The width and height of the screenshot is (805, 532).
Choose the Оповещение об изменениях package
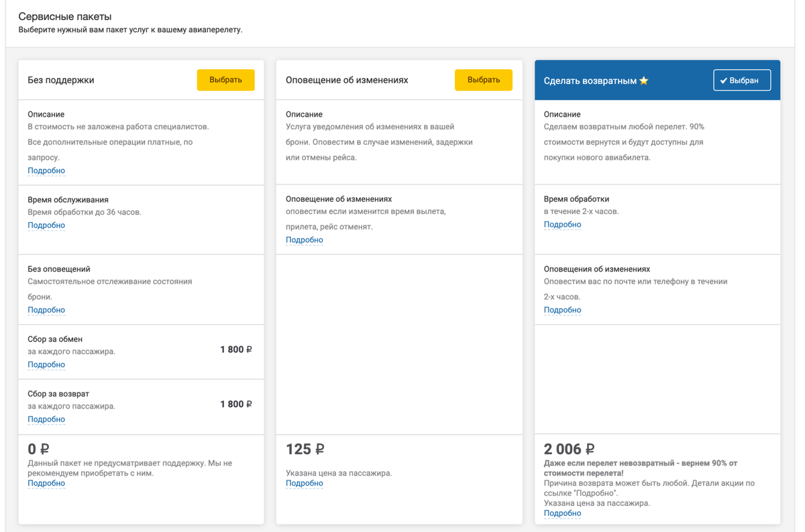(483, 80)
